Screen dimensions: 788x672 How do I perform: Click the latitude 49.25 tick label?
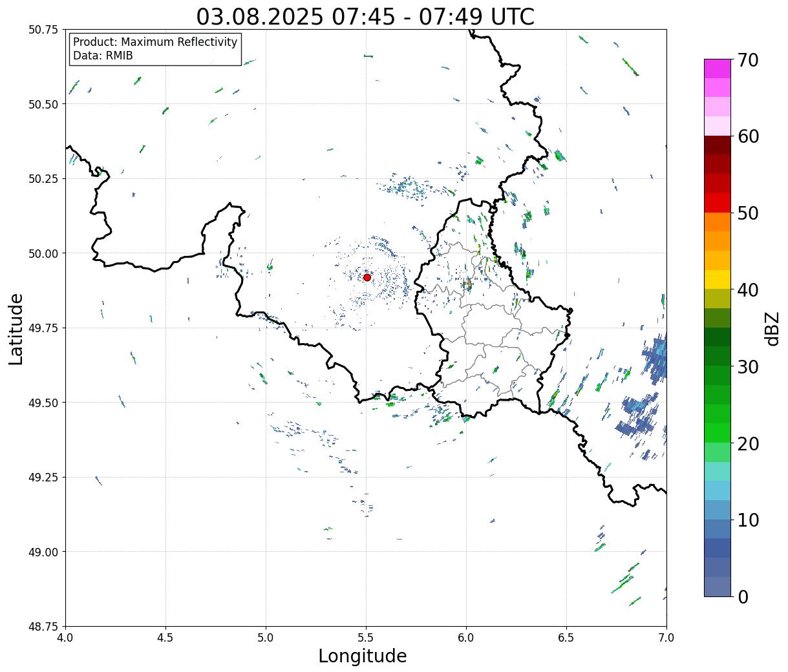[x=43, y=478]
